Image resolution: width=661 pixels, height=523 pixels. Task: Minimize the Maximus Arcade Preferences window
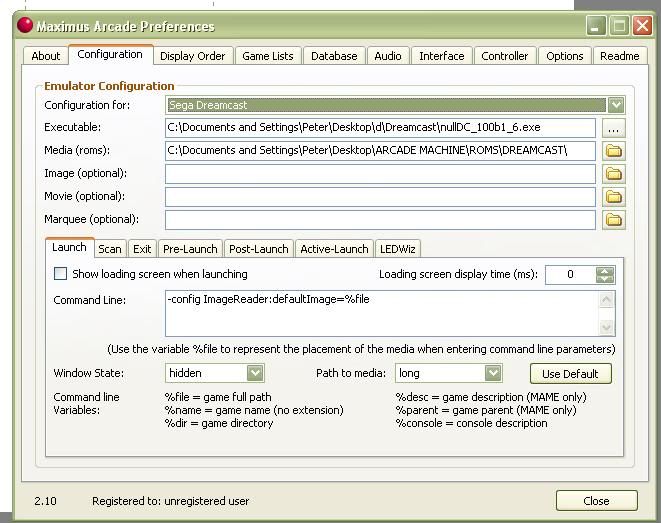596,26
